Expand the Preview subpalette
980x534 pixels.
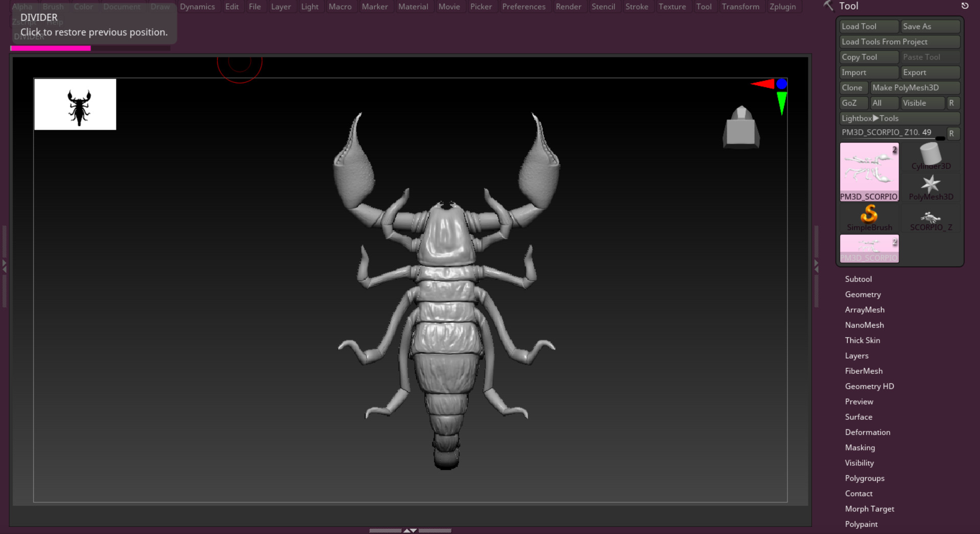tap(859, 401)
